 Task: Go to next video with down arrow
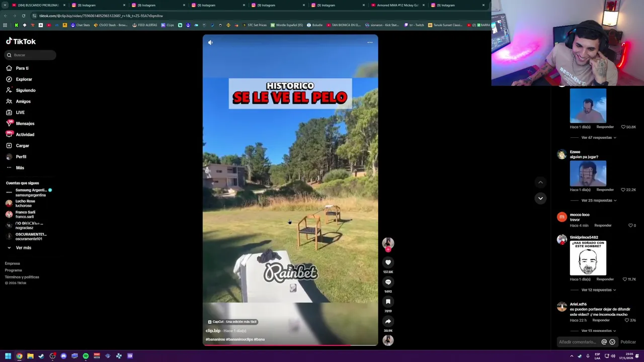pyautogui.click(x=540, y=198)
